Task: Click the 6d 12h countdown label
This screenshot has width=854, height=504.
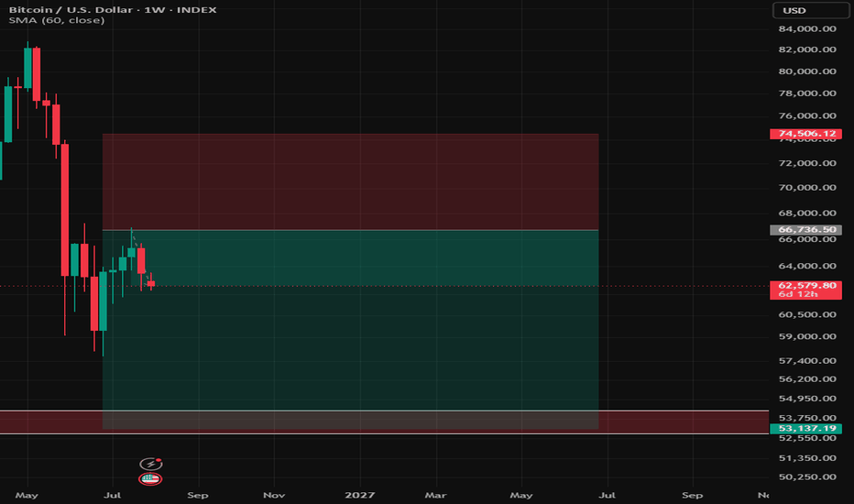Action: (798, 294)
